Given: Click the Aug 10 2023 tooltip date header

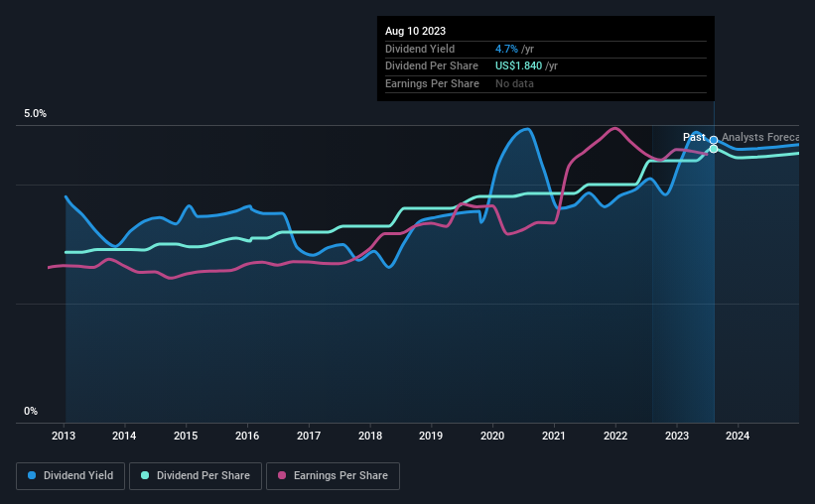Looking at the screenshot, I should [x=415, y=31].
